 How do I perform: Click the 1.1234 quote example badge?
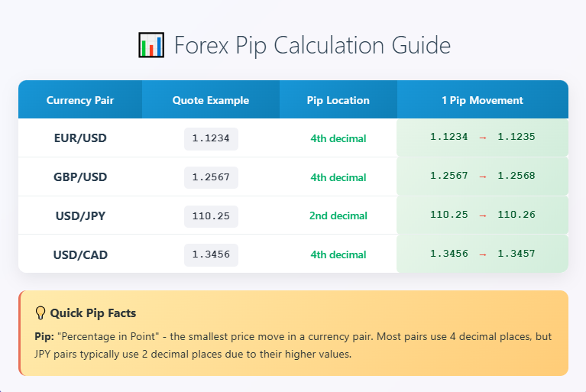211,138
